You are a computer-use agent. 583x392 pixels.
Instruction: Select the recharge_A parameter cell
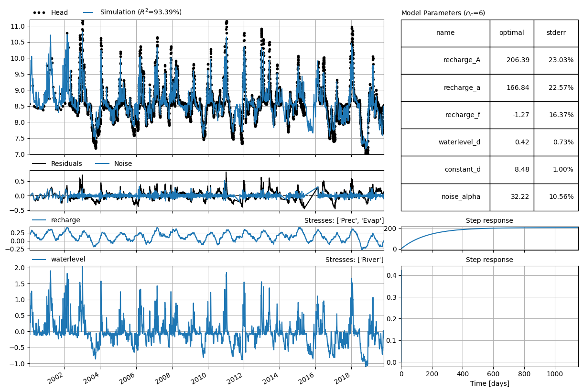pos(445,60)
